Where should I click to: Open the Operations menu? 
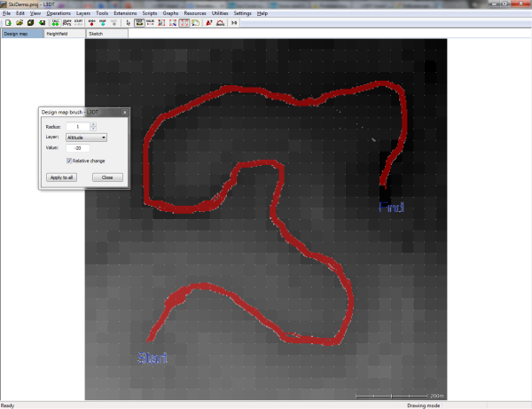[x=59, y=14]
